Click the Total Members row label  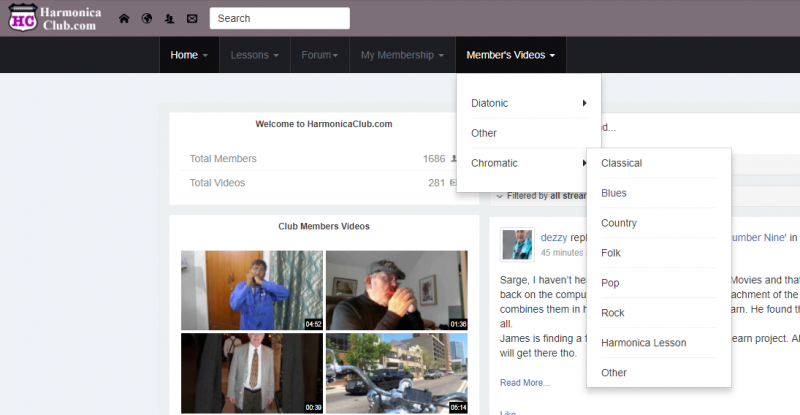pos(223,159)
